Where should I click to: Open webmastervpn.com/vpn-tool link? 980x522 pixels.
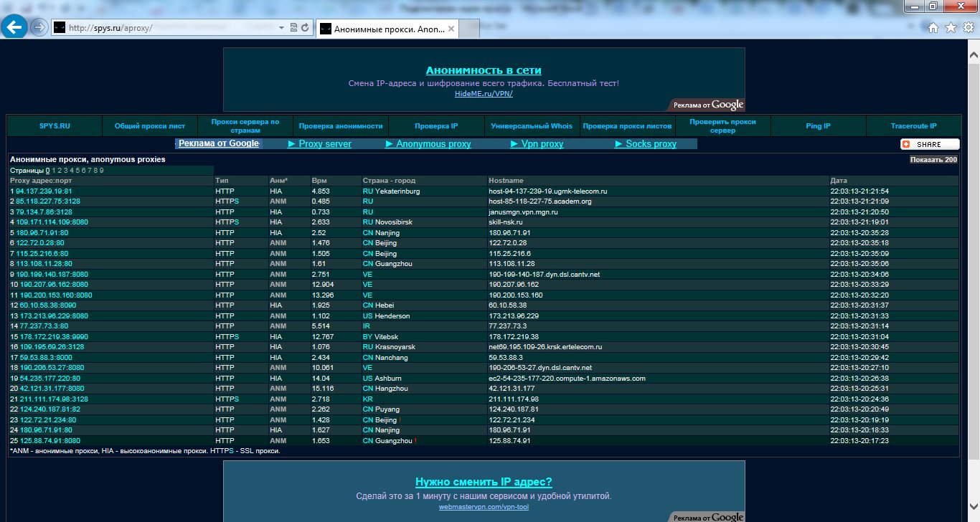point(484,507)
